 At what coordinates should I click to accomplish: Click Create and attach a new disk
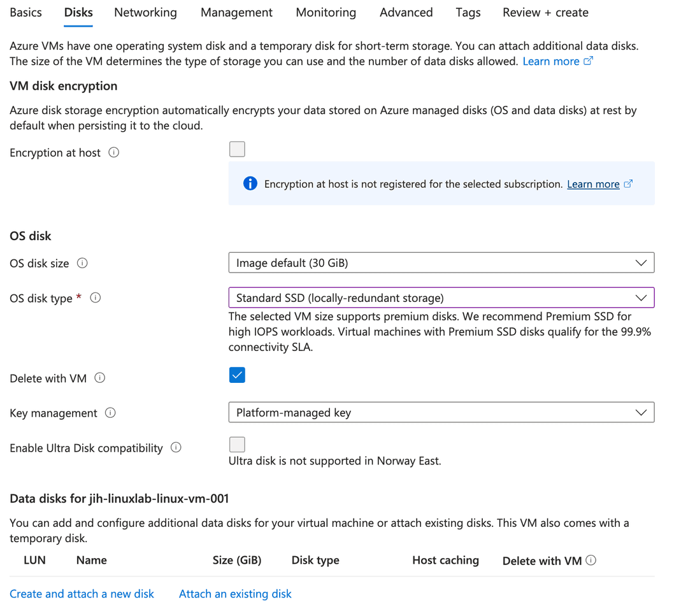tap(82, 594)
